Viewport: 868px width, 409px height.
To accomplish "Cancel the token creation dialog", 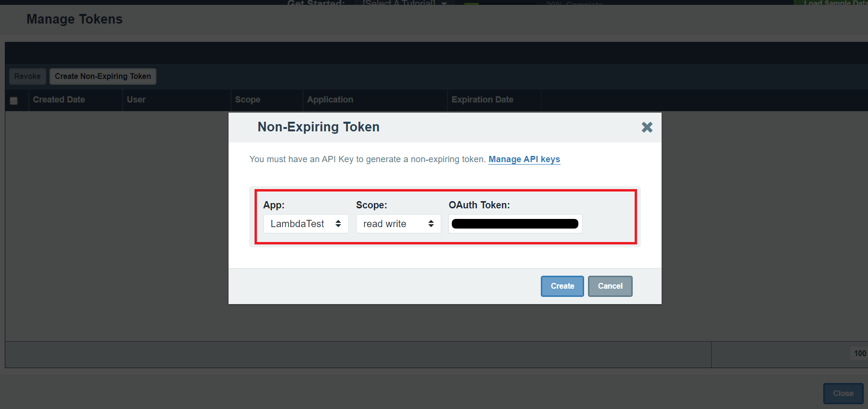I will coord(610,286).
